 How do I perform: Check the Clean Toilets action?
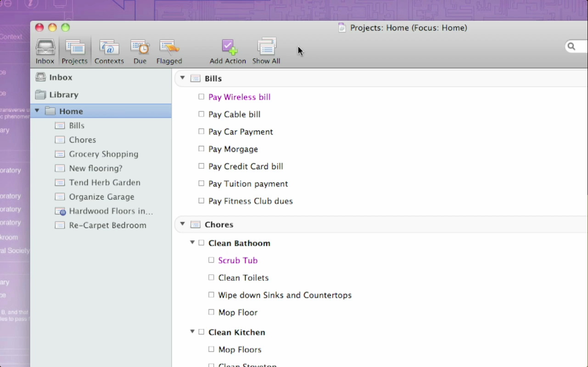(211, 278)
